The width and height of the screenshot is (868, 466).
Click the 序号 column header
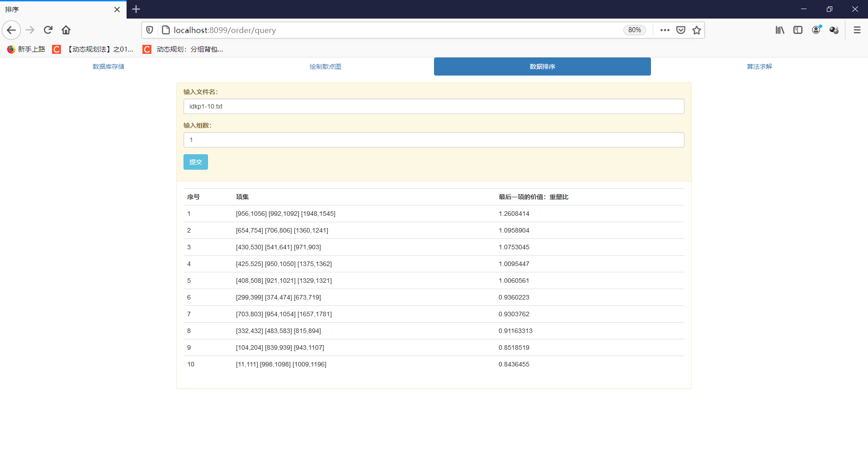[193, 197]
